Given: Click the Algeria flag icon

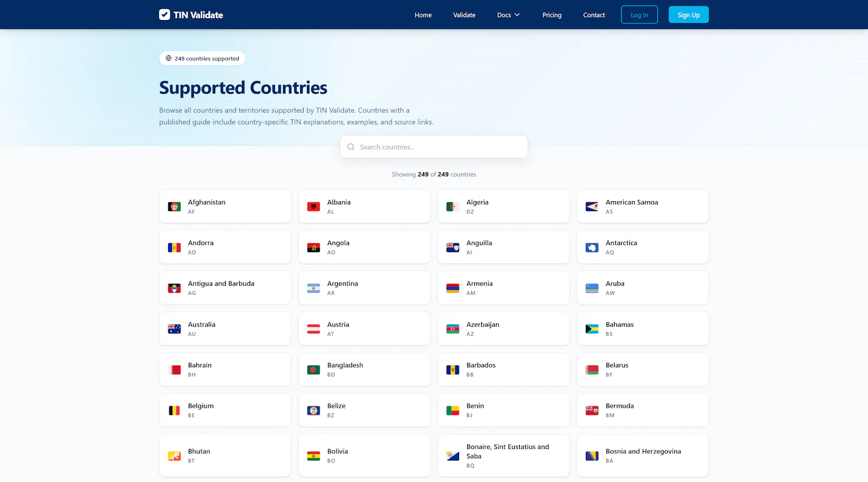Looking at the screenshot, I should tap(453, 207).
